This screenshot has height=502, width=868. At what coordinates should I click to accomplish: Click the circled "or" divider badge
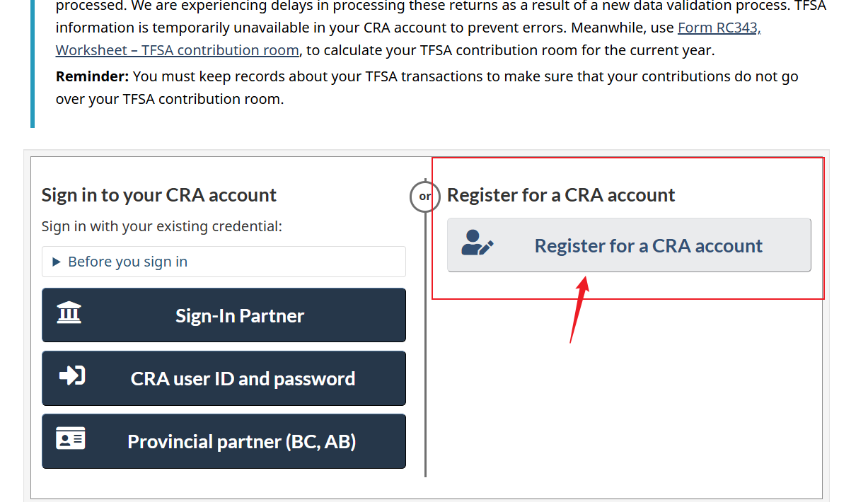click(425, 197)
